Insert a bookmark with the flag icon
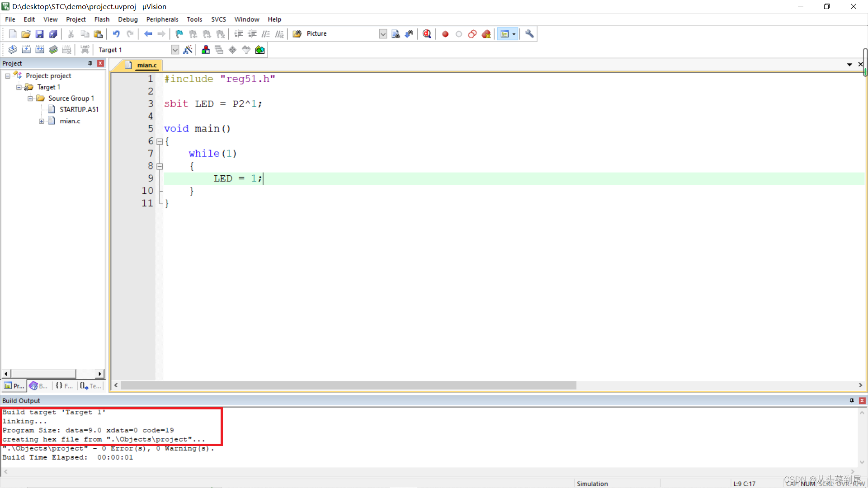Viewport: 868px width, 488px height. pos(179,34)
